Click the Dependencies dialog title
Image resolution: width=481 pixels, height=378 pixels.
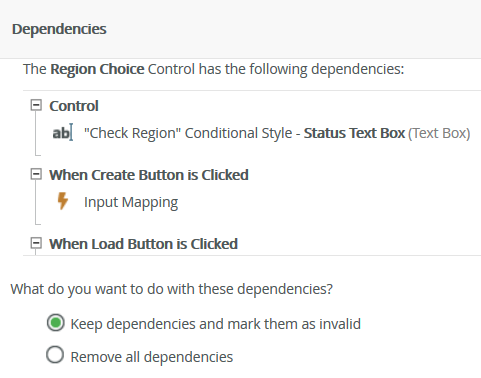coord(59,29)
